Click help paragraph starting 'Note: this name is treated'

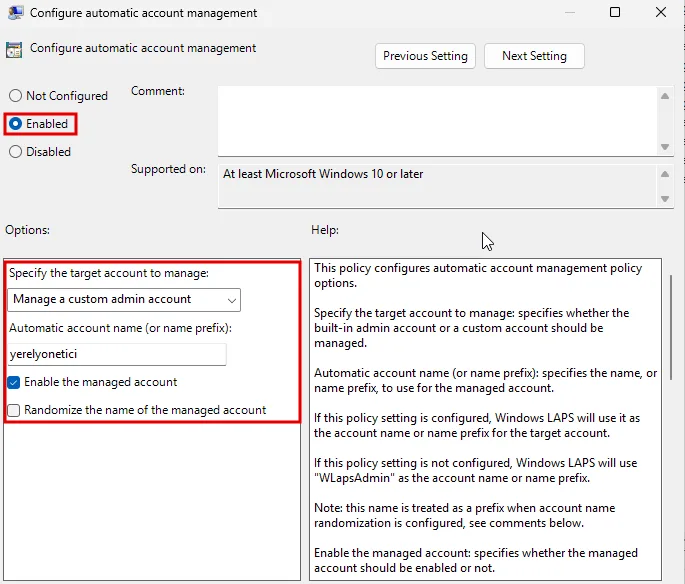pyautogui.click(x=464, y=515)
